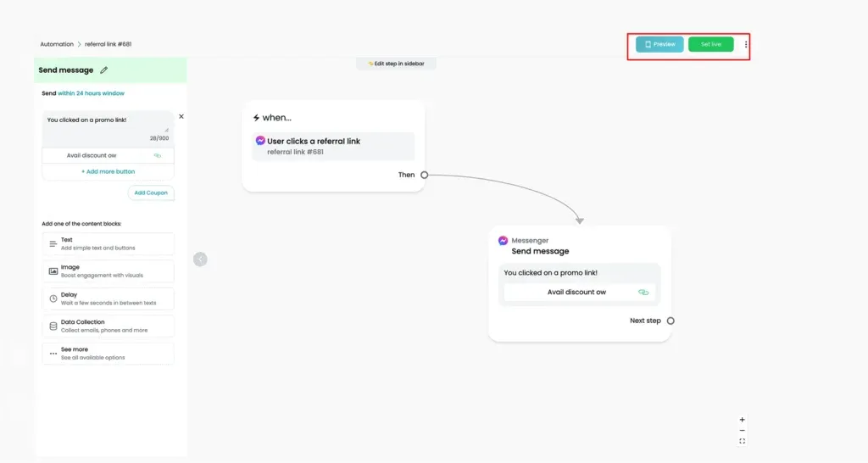Remove the message block with X icon
The image size is (868, 463).
point(181,116)
